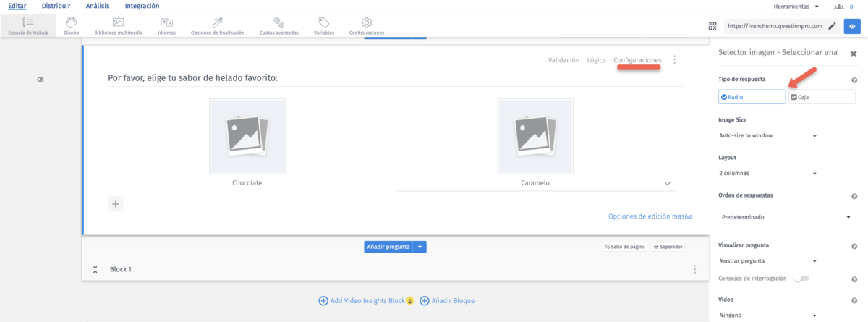Click the QR code icon
The height and width of the screenshot is (322, 868).
[712, 26]
